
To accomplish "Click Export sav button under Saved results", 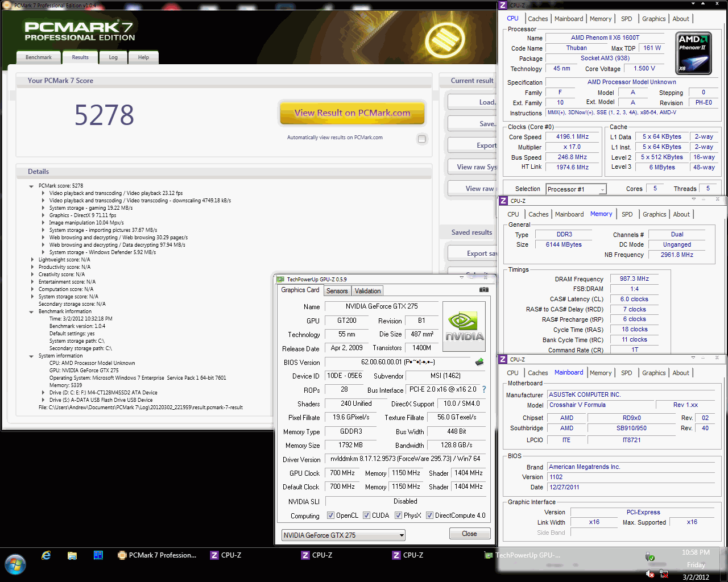I will (473, 253).
